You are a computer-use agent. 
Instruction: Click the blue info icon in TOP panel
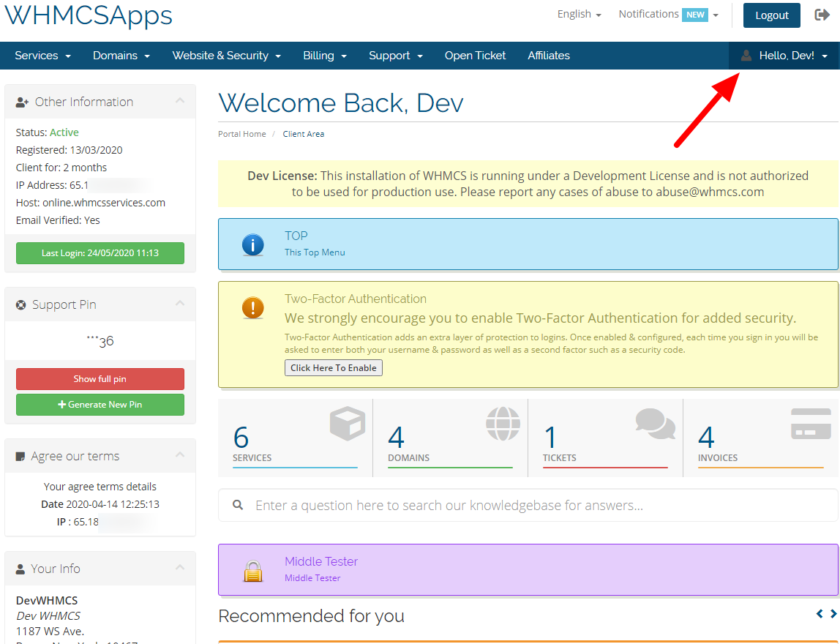click(x=253, y=245)
